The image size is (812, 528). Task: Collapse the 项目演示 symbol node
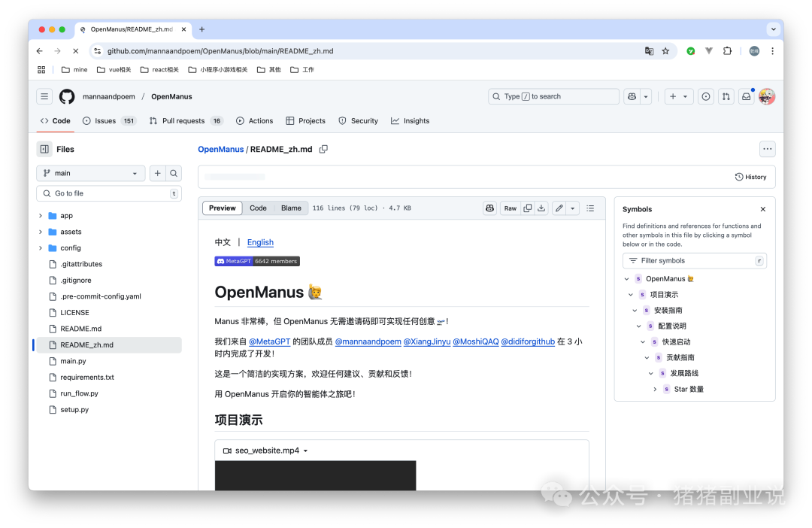pyautogui.click(x=631, y=294)
